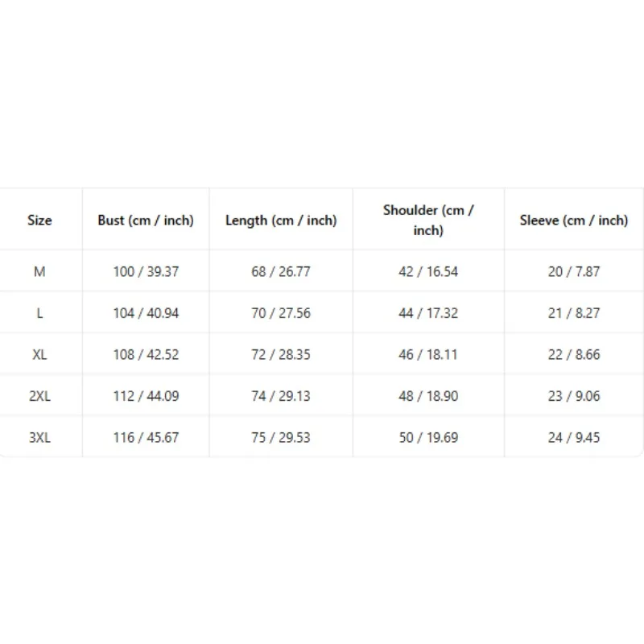644x644 pixels.
Task: Select the shoulder value 46 / 18.11
Action: coord(428,354)
